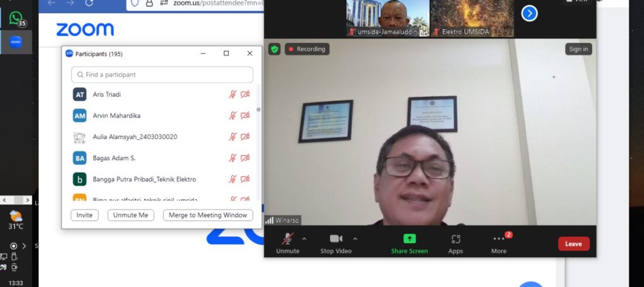Click muted mic icon for Aulia Alamsyah

point(233,137)
